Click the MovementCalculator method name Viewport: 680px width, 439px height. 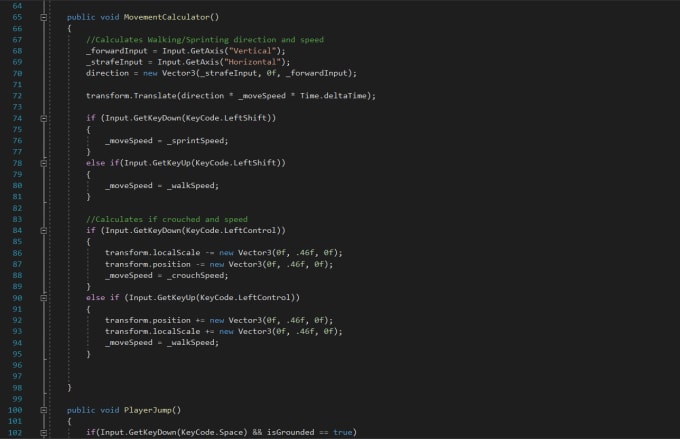coord(167,17)
